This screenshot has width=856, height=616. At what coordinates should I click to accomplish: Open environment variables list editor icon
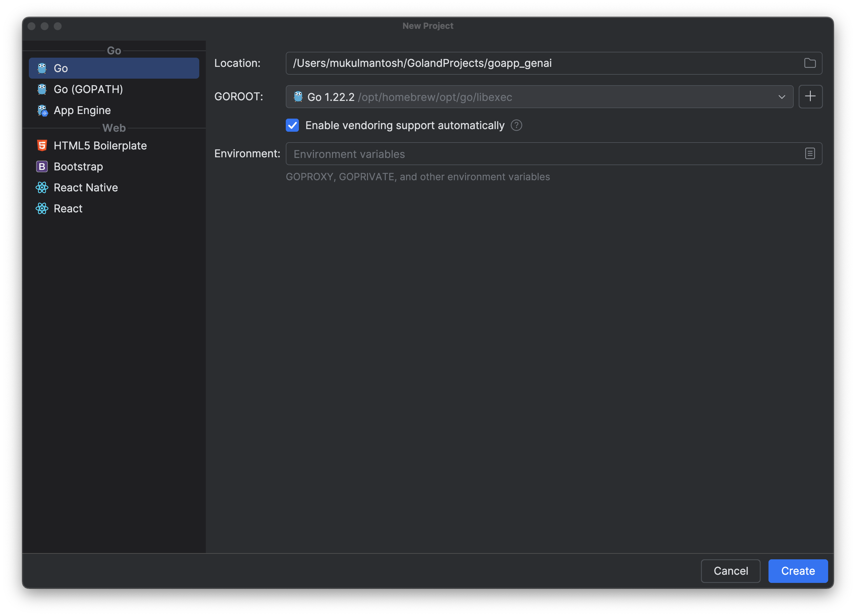809,154
